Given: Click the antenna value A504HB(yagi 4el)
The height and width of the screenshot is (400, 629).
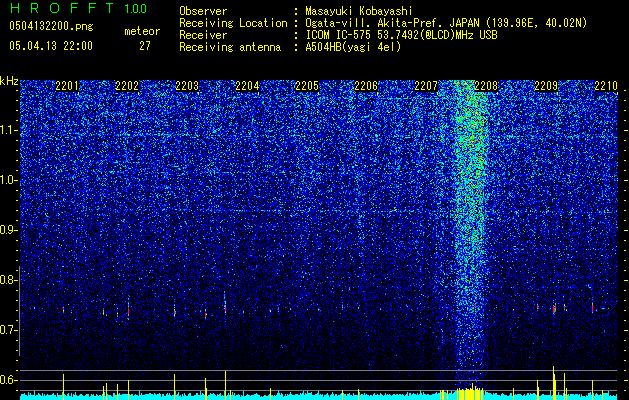Looking at the screenshot, I should 353,47.
